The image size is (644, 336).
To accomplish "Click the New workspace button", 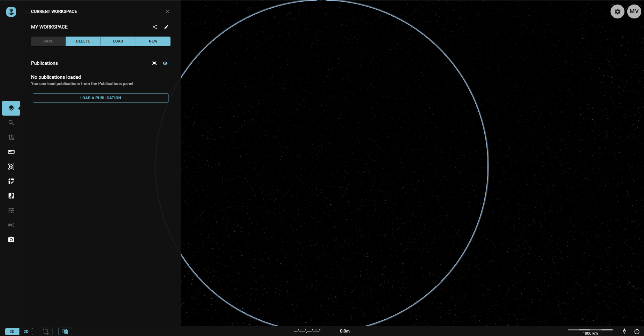I will coord(153,41).
